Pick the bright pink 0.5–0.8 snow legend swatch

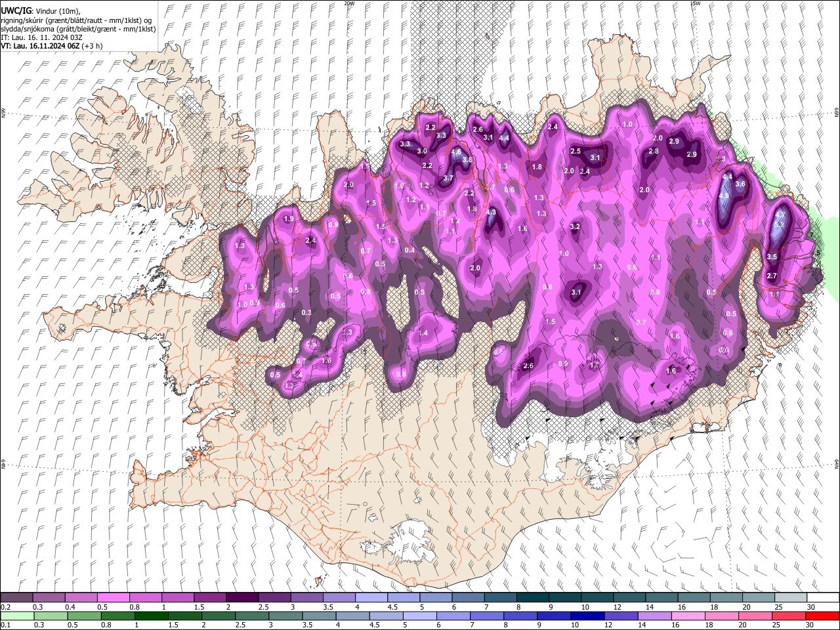pos(113,598)
